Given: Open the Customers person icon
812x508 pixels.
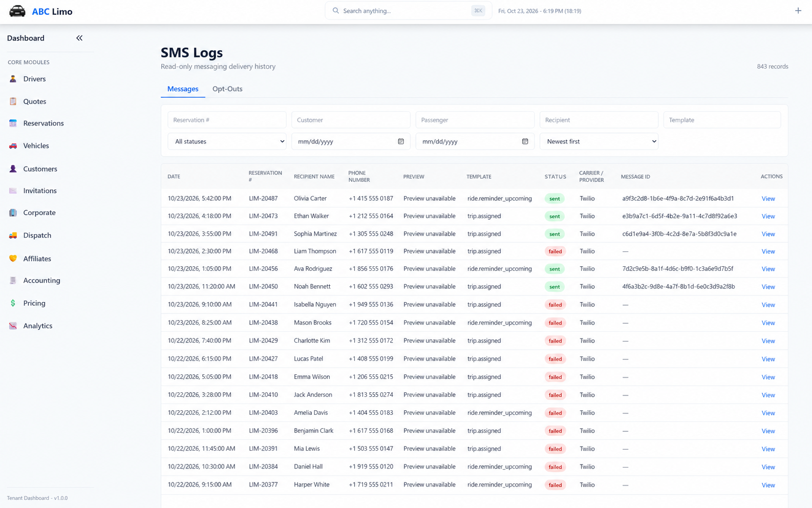Looking at the screenshot, I should pyautogui.click(x=13, y=168).
